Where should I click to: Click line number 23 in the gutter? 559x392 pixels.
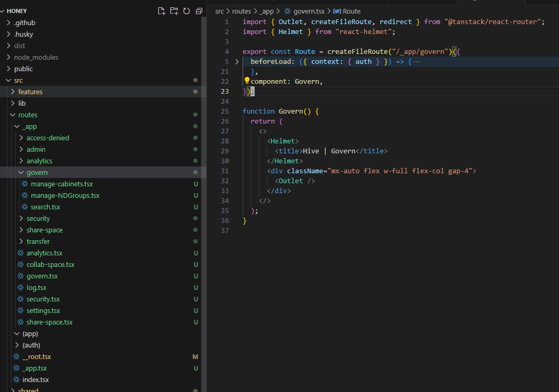click(225, 92)
